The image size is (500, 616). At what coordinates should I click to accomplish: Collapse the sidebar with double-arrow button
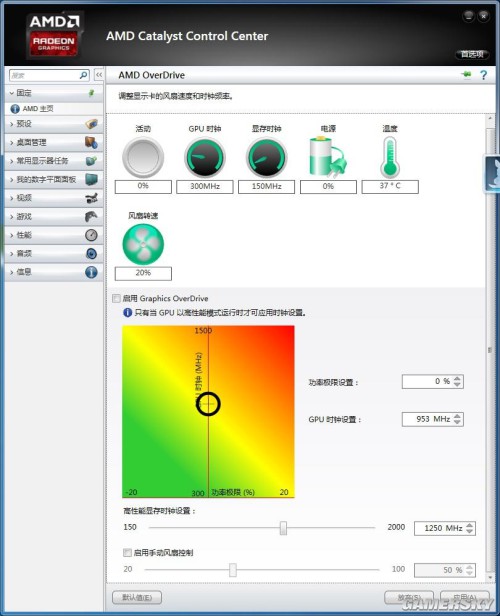(99, 75)
